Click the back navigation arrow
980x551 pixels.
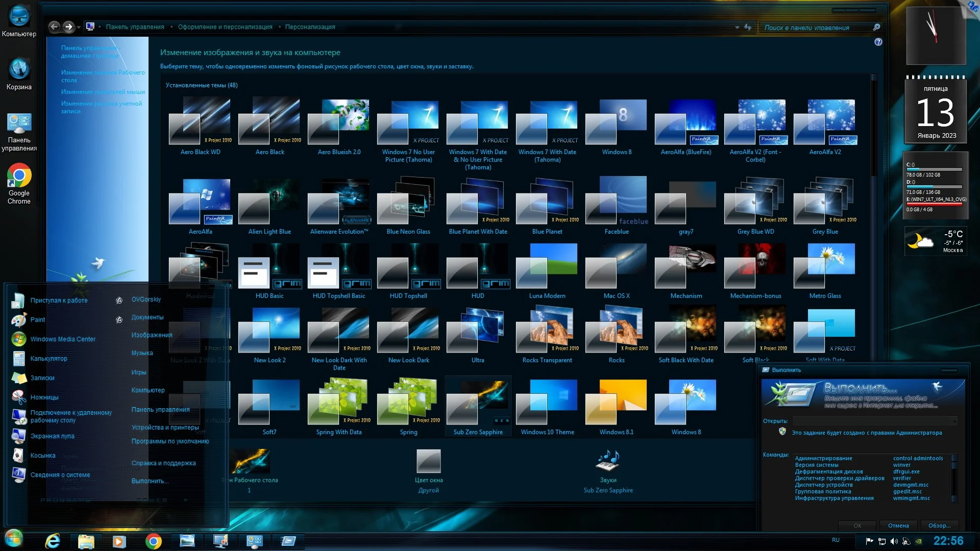coord(55,27)
